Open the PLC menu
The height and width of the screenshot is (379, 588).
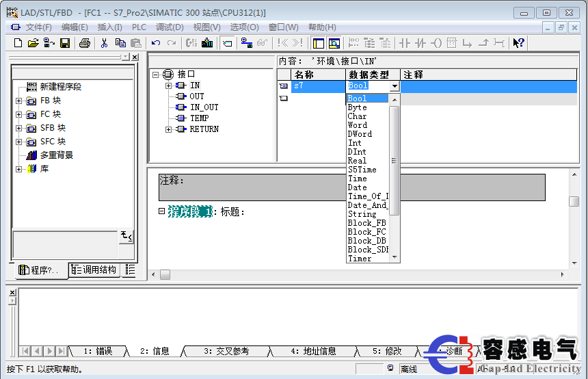(x=139, y=27)
